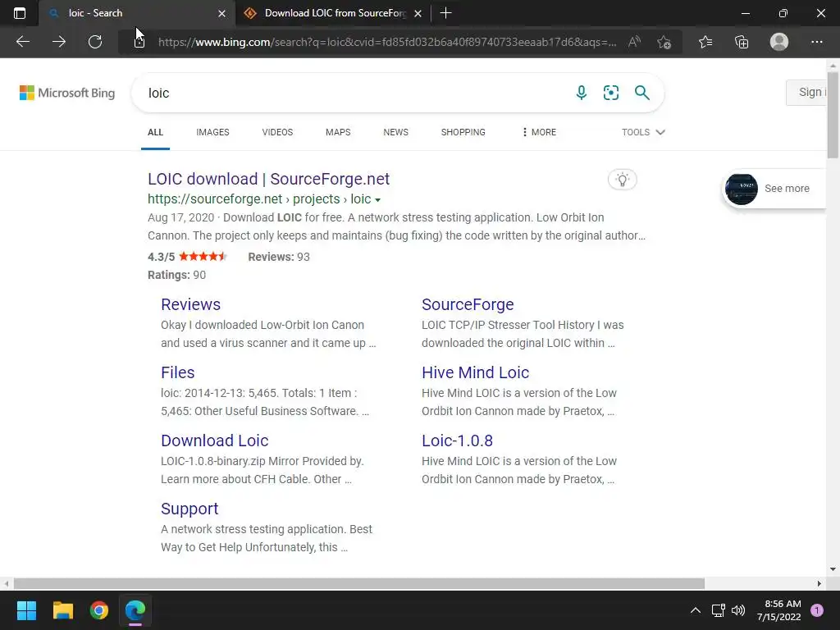Click the Sign in button
The height and width of the screenshot is (630, 840).
pos(808,93)
